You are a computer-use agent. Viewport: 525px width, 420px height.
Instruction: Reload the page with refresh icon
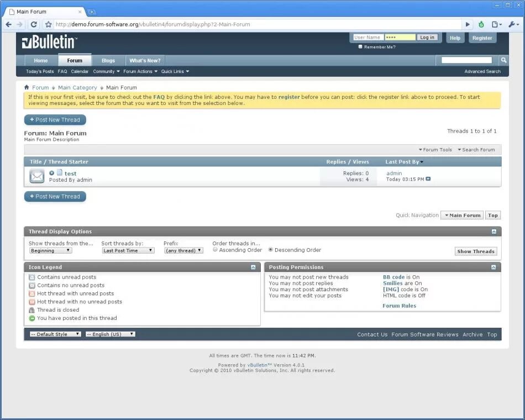click(34, 24)
